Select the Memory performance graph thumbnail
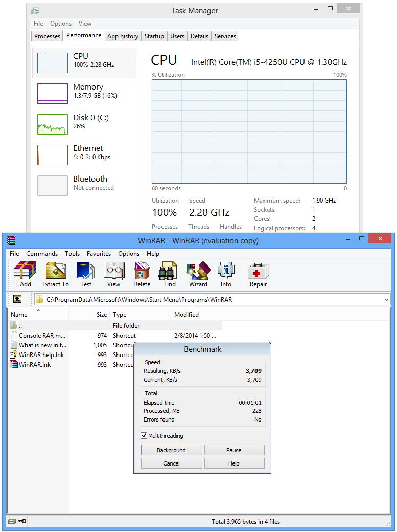The image size is (397, 532). 52,94
